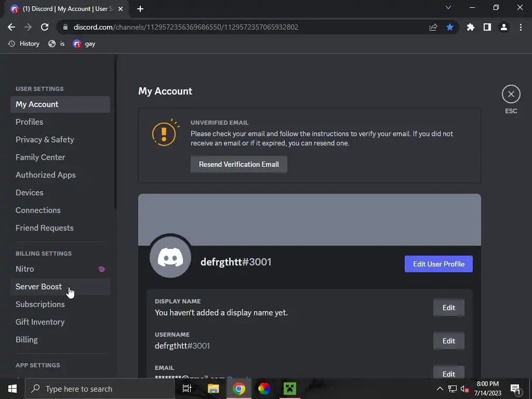Click Resend Verification Email button
This screenshot has height=399, width=532.
tap(239, 164)
